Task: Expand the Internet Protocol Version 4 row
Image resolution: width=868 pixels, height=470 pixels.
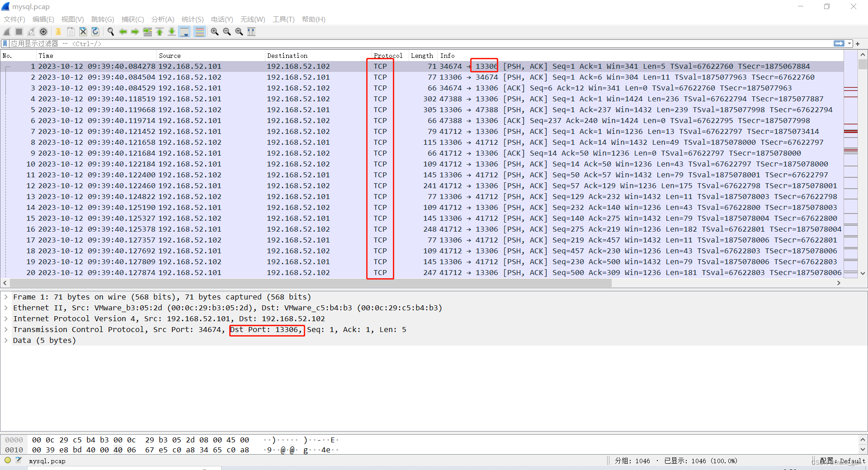Action: 6,318
